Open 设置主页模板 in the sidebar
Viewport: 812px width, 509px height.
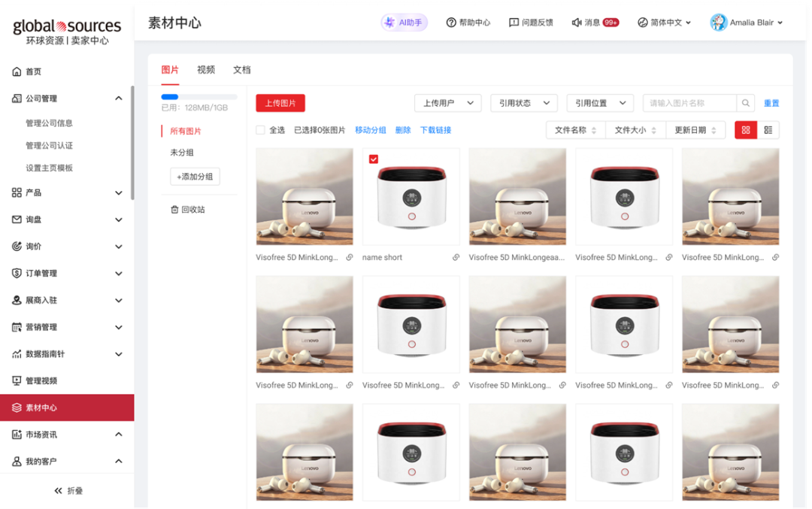click(x=49, y=168)
